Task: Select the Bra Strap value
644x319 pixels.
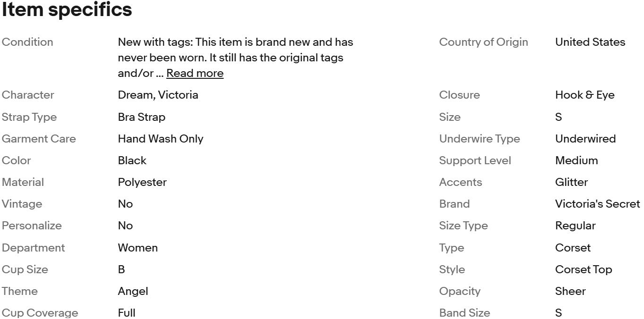Action: point(141,117)
